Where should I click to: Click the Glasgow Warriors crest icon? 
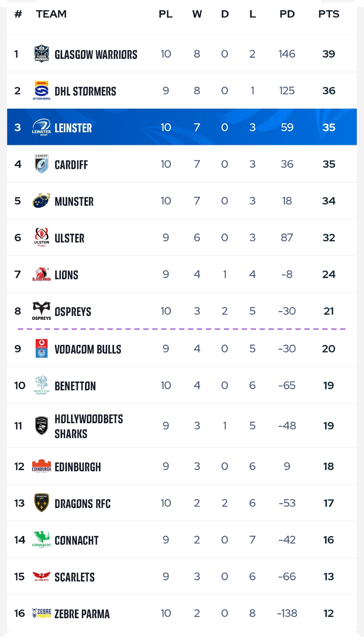pos(41,54)
